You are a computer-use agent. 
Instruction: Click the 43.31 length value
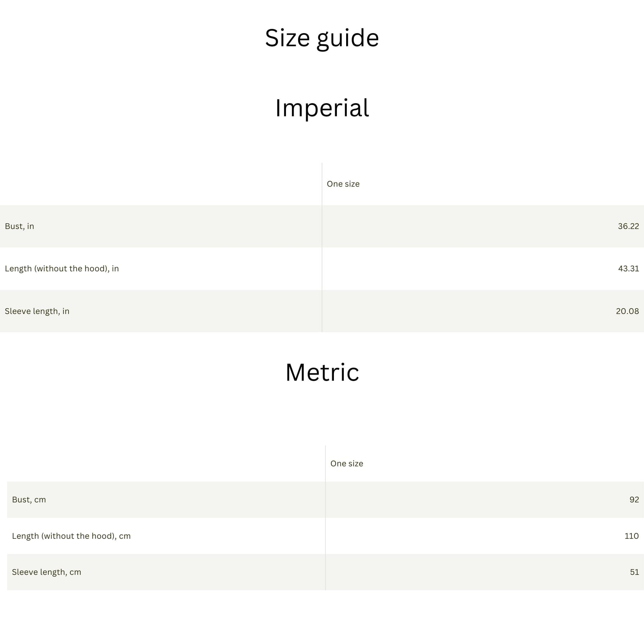coord(628,269)
